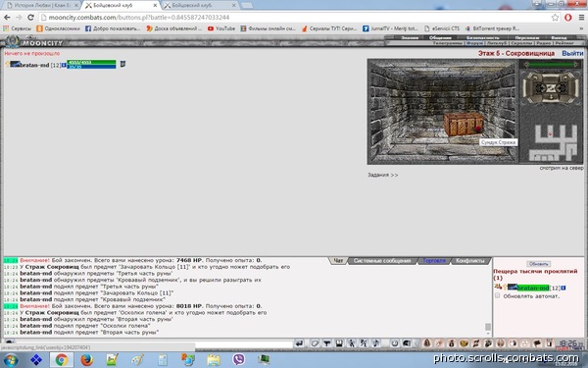Click the smiley emoticon icon in chat bar
Screen dimensions: 588x368
tap(395, 343)
